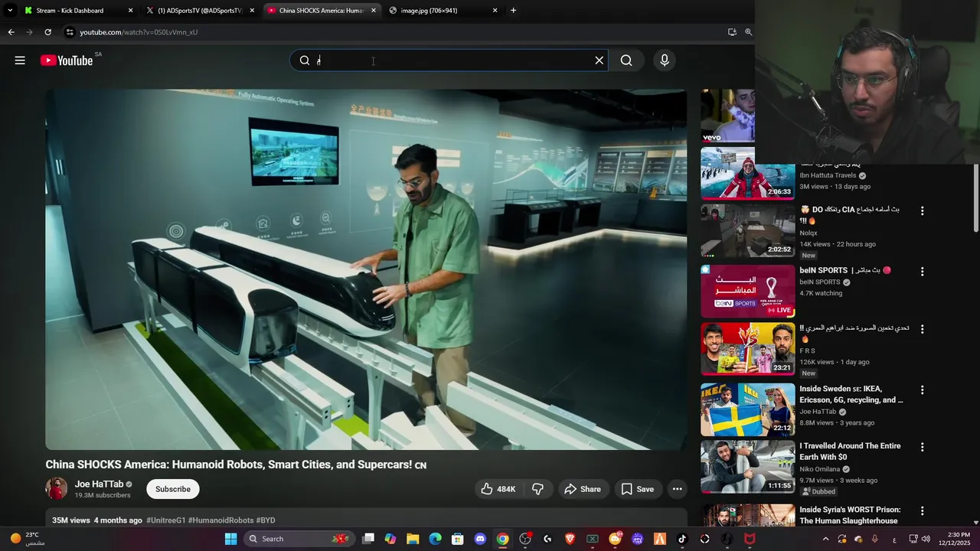
Task: Open TikTok from the taskbar
Action: pyautogui.click(x=682, y=539)
